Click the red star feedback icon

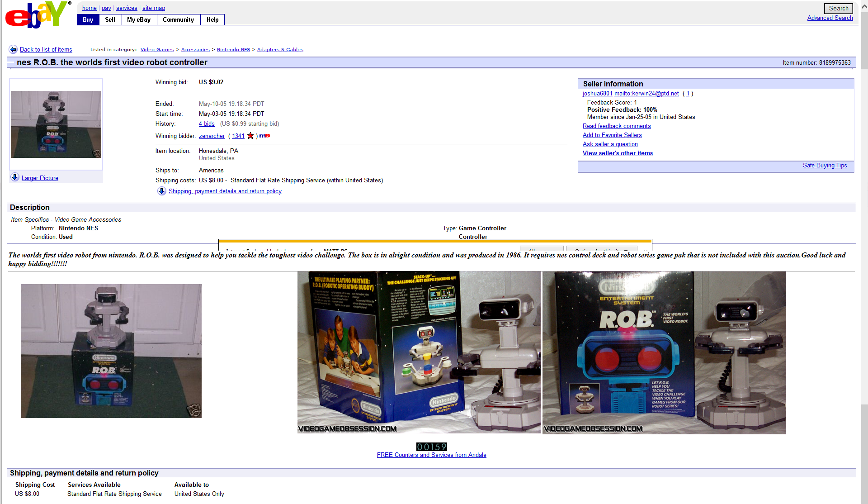tap(250, 136)
